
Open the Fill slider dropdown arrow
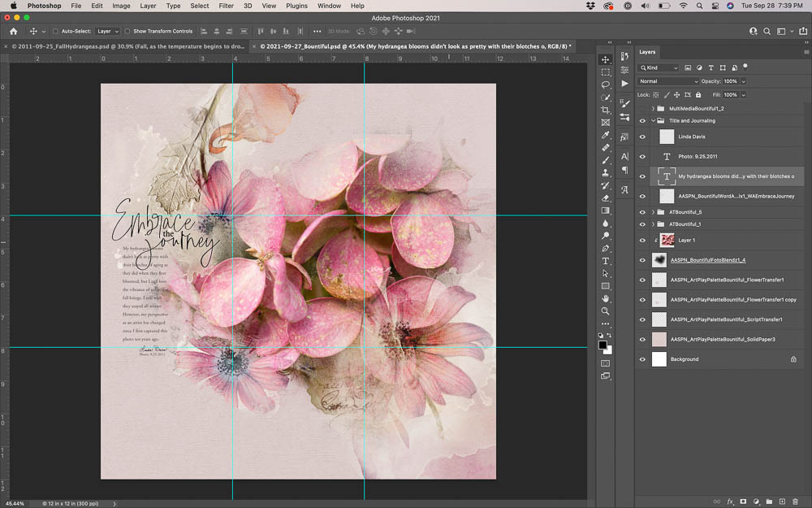pyautogui.click(x=744, y=95)
